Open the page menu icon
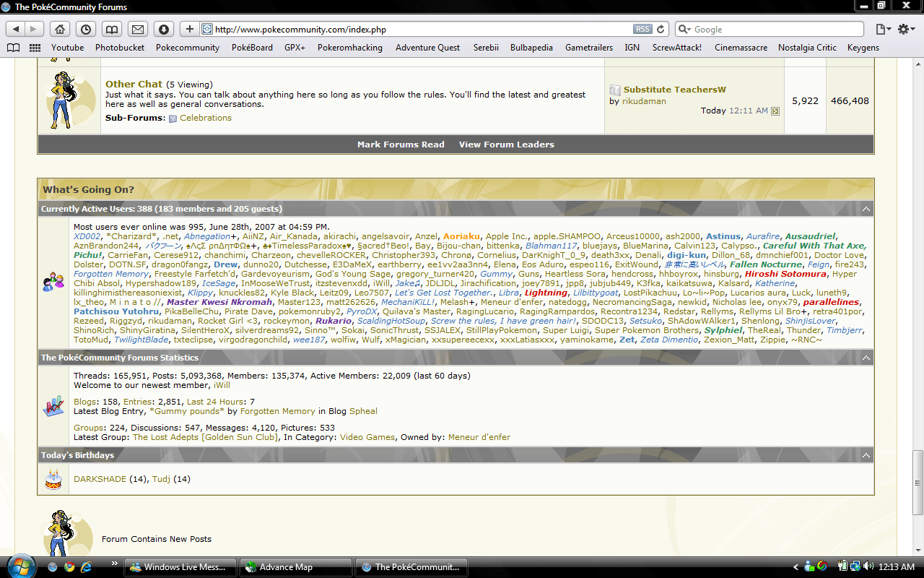 tap(883, 29)
